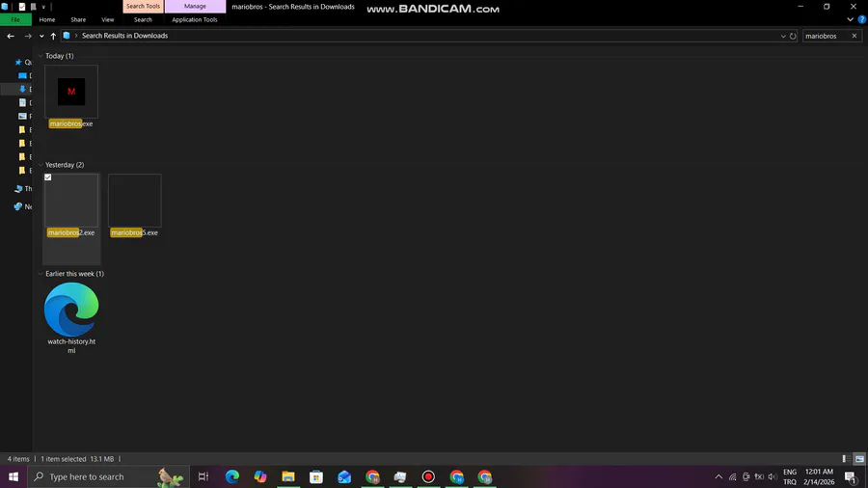Click the taskbar search box
The width and height of the screenshot is (868, 488).
[x=108, y=476]
